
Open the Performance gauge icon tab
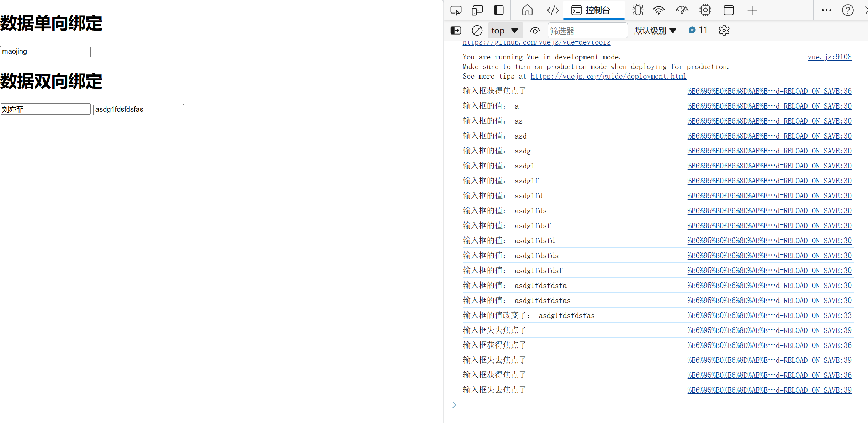point(682,10)
